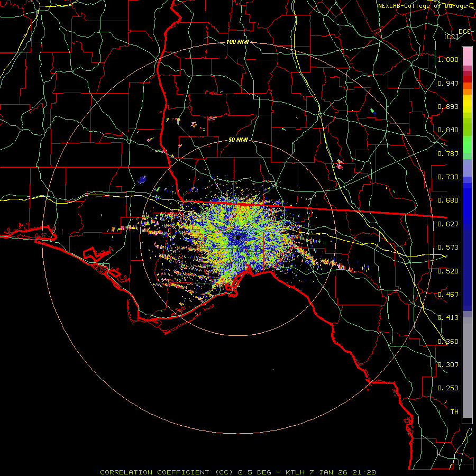476x476 pixels.
Task: Click the 50 NMI range ring label
Action: click(237, 140)
